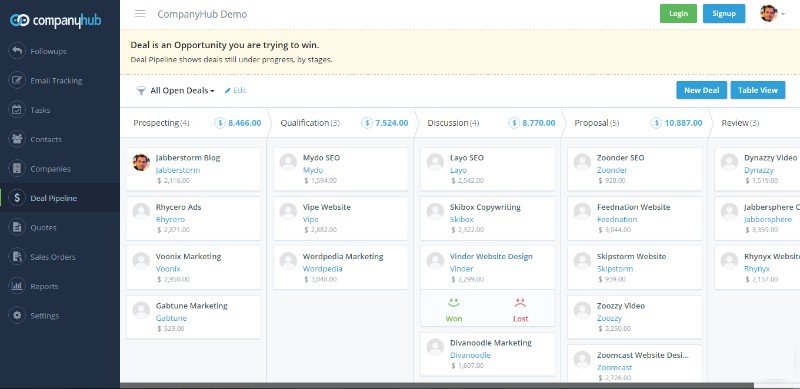Open the Rhycero company link

pos(170,220)
